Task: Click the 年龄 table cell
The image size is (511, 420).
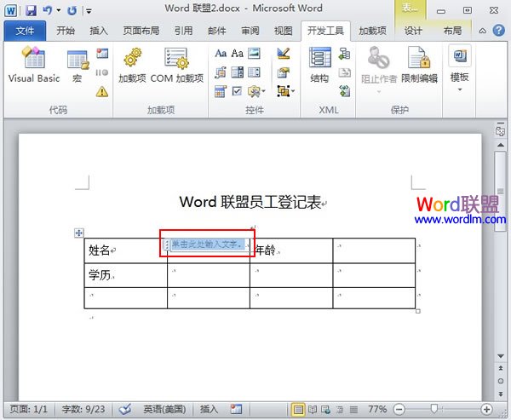Action: pyautogui.click(x=291, y=250)
